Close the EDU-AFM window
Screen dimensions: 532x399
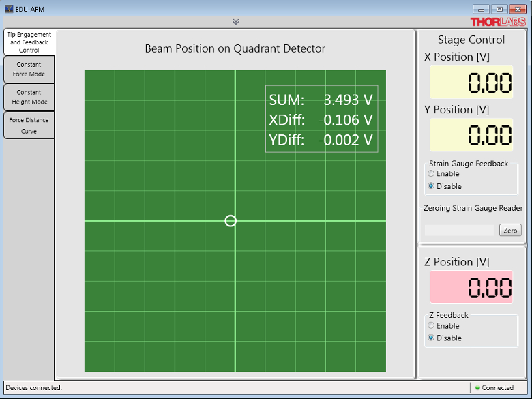click(x=518, y=9)
